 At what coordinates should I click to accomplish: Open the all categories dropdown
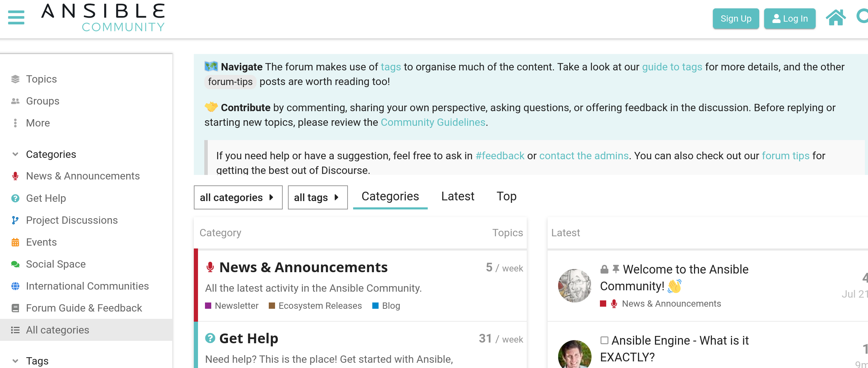238,198
